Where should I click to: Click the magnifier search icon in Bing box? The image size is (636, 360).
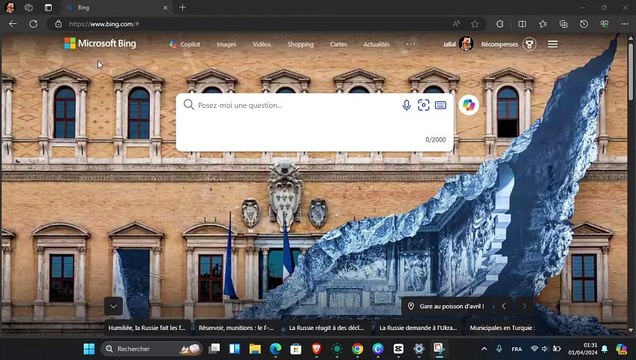tap(189, 105)
